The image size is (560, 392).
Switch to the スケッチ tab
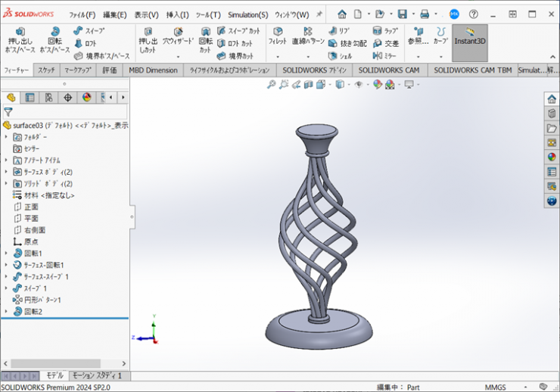46,70
